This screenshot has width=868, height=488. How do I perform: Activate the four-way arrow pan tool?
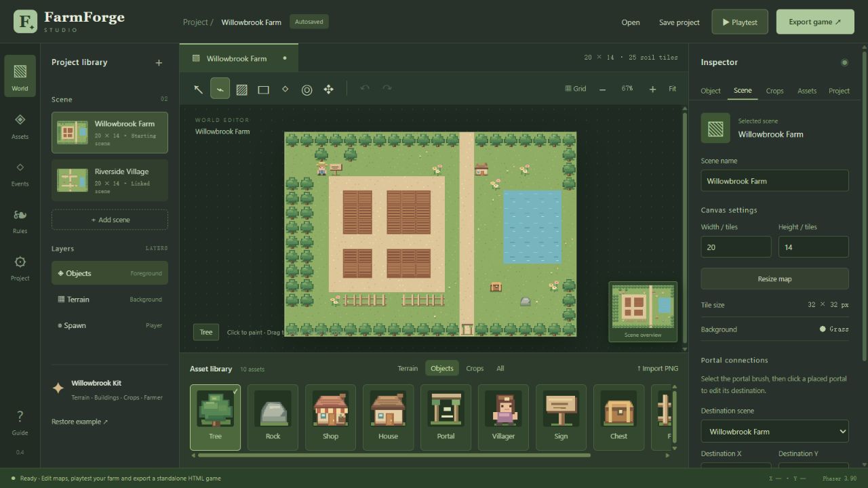tap(328, 89)
